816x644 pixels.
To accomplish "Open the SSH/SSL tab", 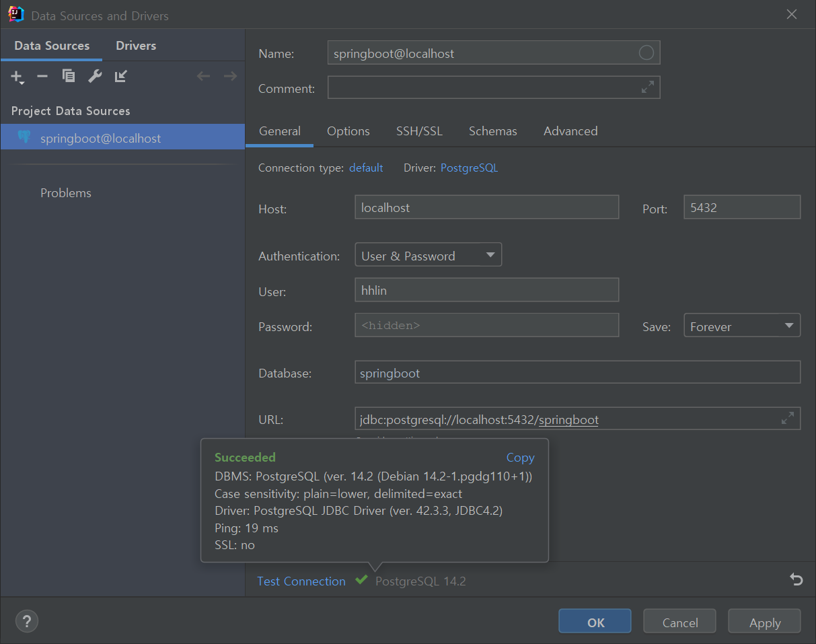I will click(x=419, y=131).
